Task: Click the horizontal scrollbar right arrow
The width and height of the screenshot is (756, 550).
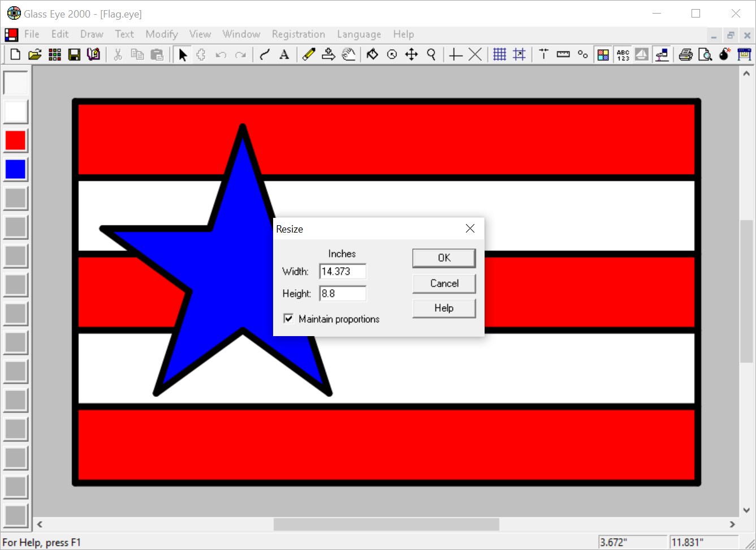Action: tap(732, 525)
